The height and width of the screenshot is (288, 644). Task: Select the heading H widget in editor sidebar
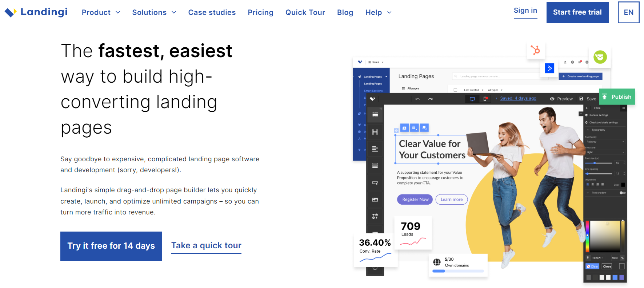pos(375,132)
